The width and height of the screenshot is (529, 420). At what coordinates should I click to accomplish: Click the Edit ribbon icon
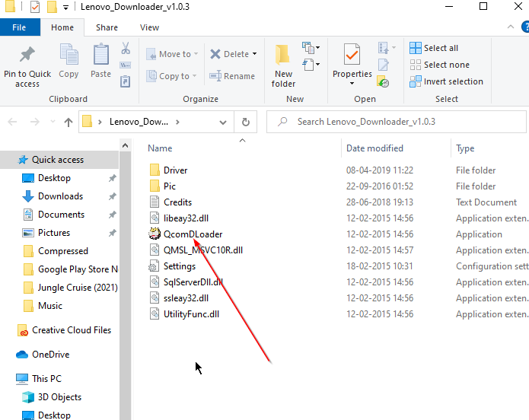pos(384,65)
